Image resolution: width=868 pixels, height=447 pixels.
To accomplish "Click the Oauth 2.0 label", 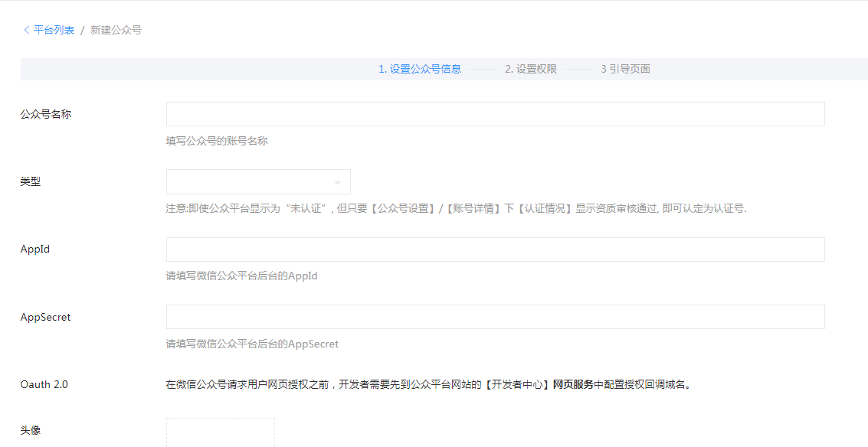I will [44, 384].
